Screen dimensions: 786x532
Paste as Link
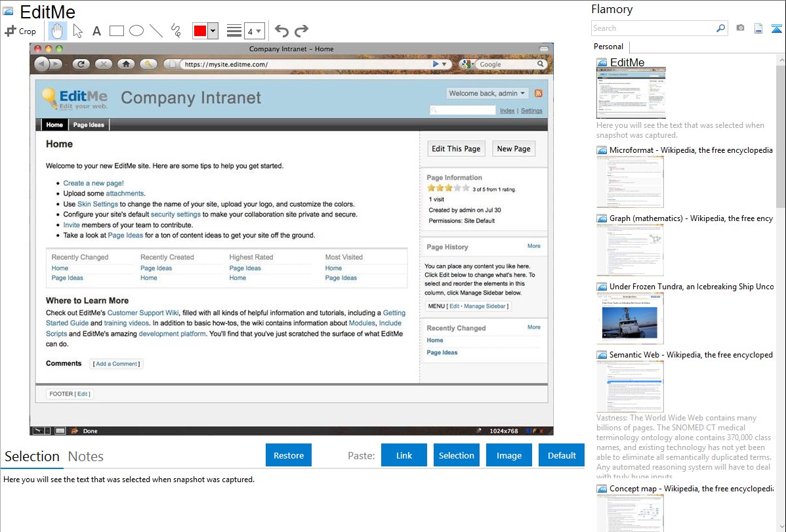[x=404, y=455]
